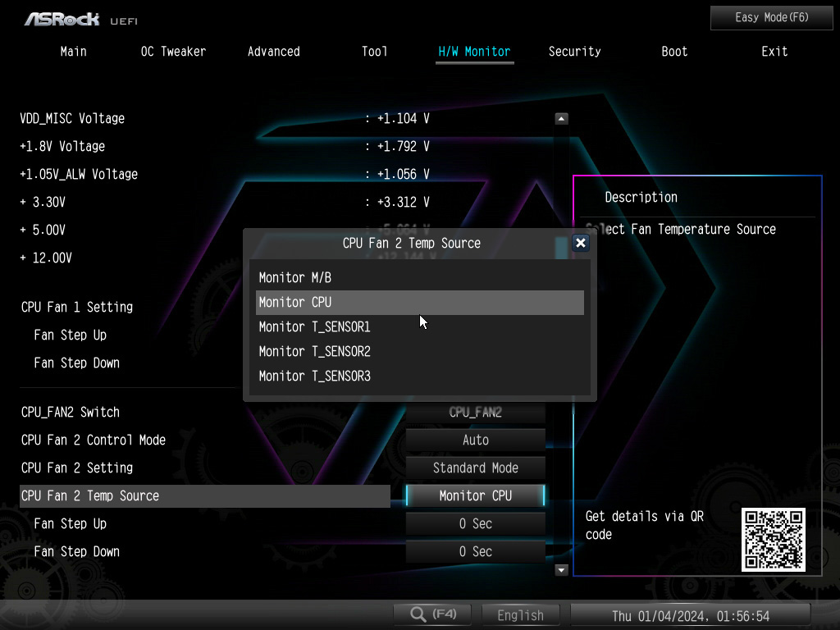
Task: Open CPU Fan 2 Control Mode Auto dropdown
Action: coord(475,440)
